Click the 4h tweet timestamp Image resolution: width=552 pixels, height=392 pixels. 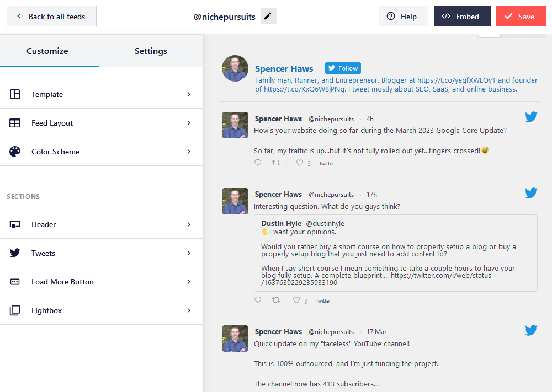pos(370,119)
